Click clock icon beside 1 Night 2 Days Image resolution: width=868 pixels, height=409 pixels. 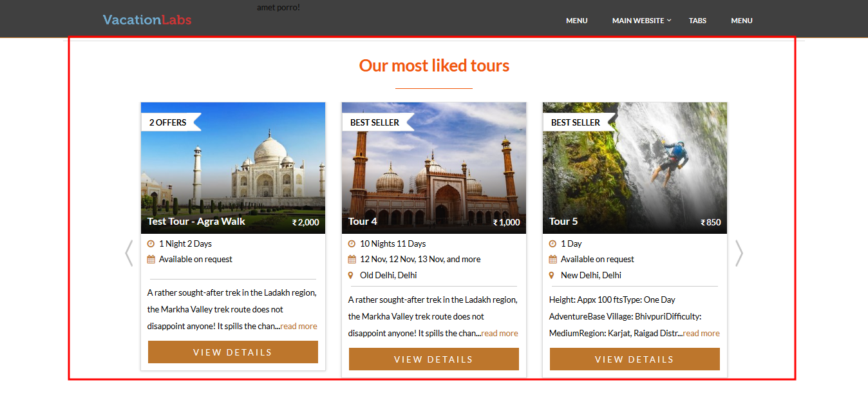(151, 244)
